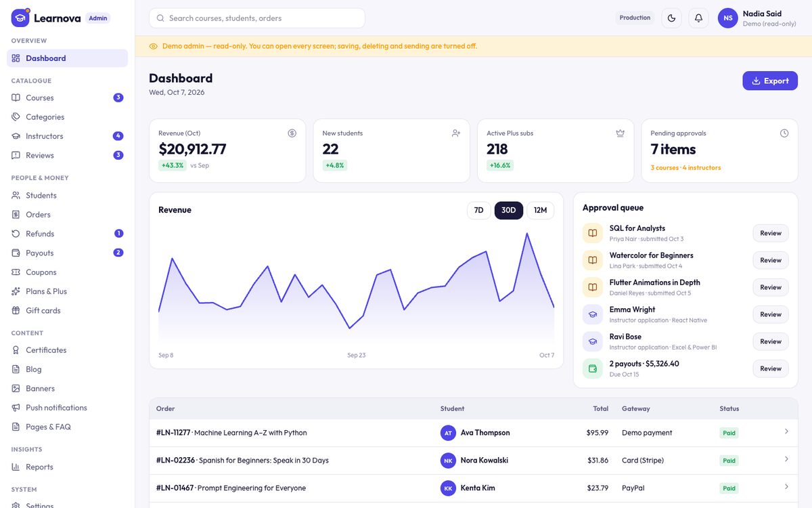Click the Export button

(770, 81)
